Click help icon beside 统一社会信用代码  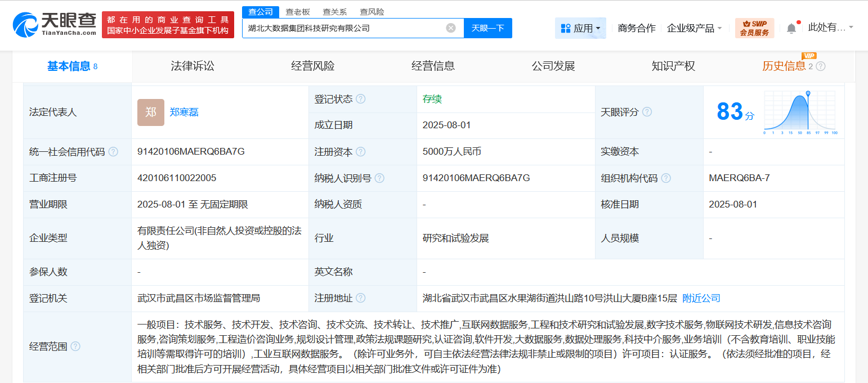113,152
